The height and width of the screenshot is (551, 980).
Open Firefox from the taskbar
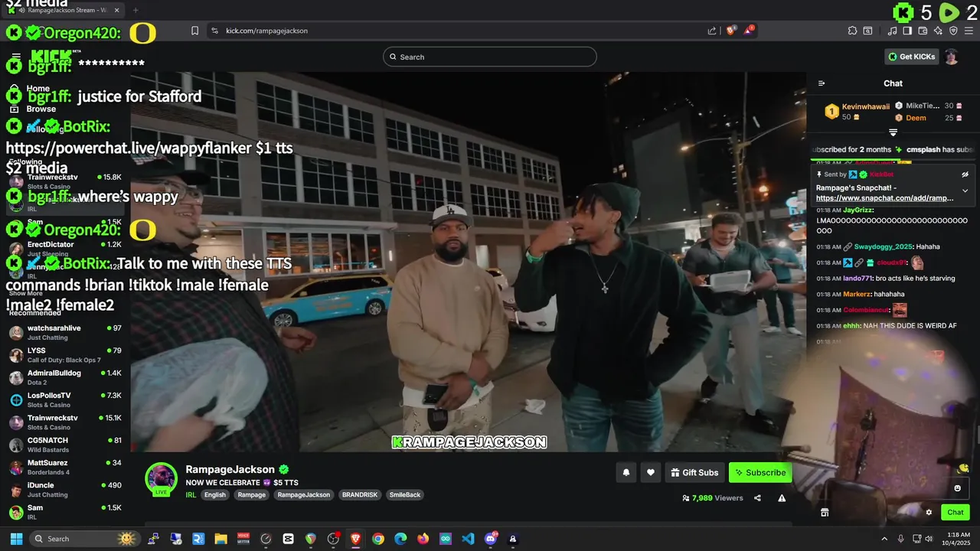423,539
